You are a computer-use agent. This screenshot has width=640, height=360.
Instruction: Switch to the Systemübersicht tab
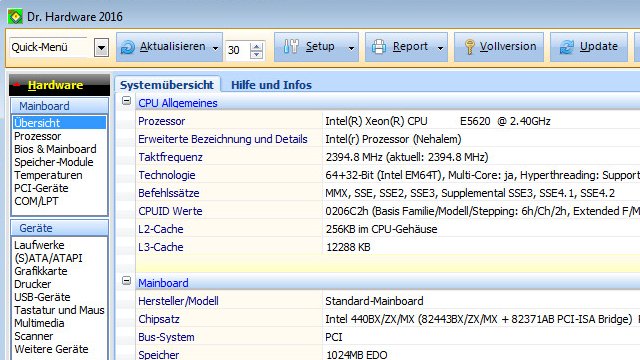(x=167, y=84)
